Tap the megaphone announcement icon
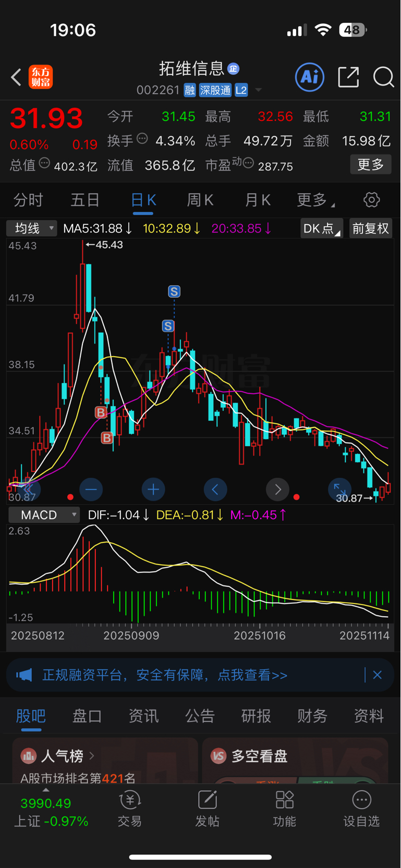The height and width of the screenshot is (868, 401). 24,675
